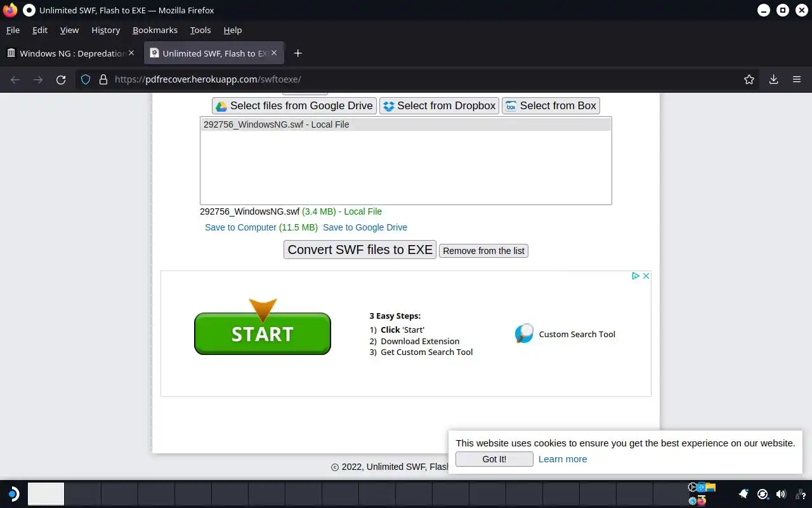The image size is (812, 508).
Task: Click the highlighted first virtual desktop pager cell
Action: tap(46, 494)
